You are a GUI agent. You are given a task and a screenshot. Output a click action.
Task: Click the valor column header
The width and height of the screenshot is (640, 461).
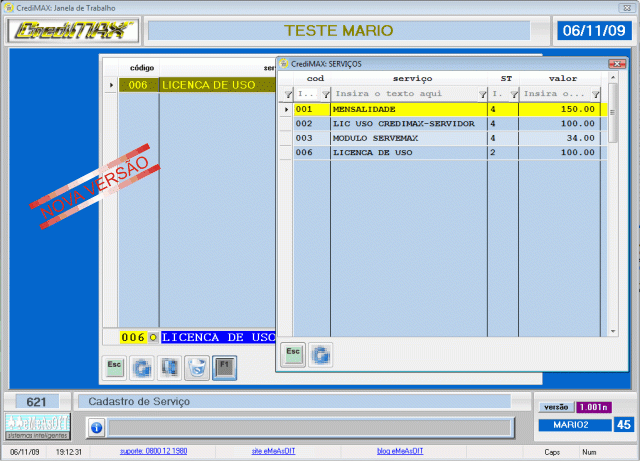tap(562, 78)
